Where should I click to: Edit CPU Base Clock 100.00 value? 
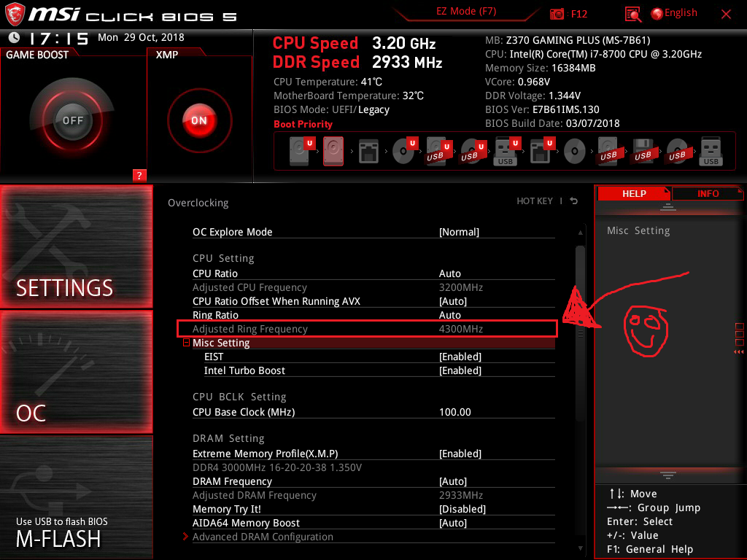point(455,412)
